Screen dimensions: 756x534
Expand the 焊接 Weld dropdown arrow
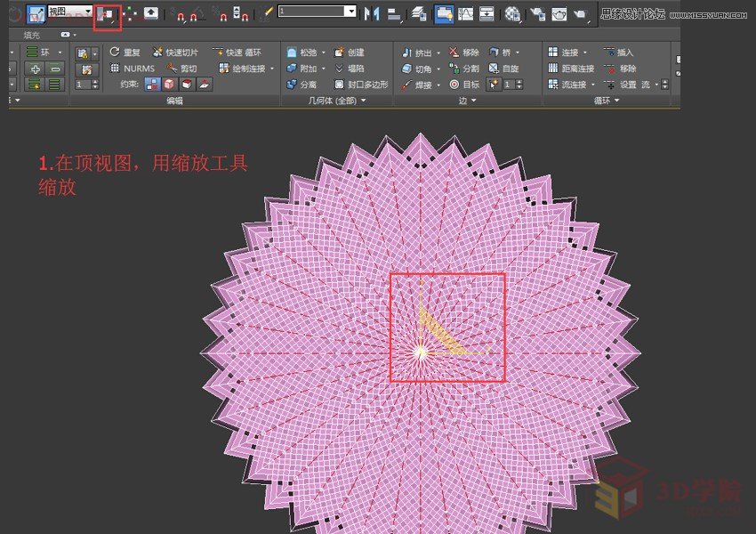tap(438, 85)
